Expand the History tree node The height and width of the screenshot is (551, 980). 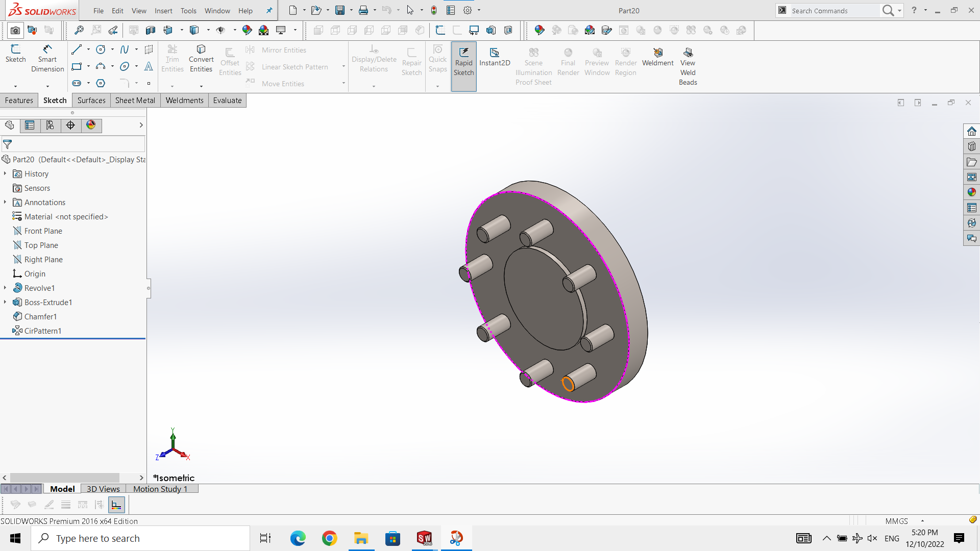5,174
